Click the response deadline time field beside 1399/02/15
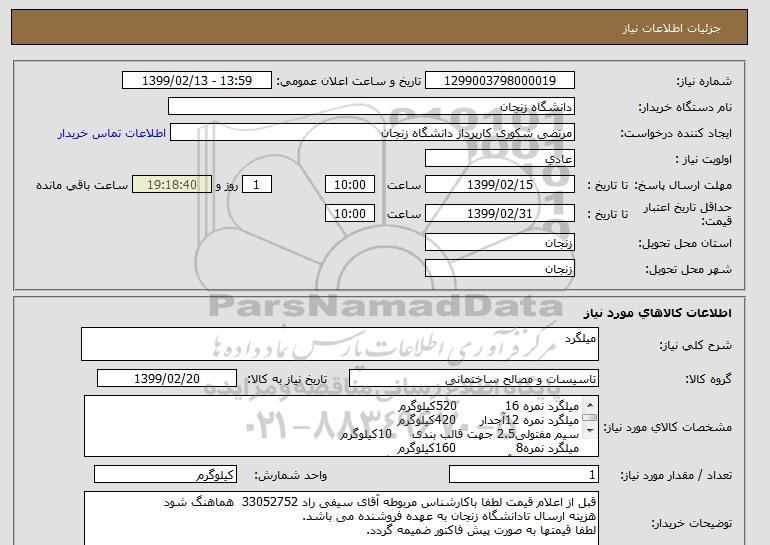Screen dimensions: 770x545 tap(350, 185)
